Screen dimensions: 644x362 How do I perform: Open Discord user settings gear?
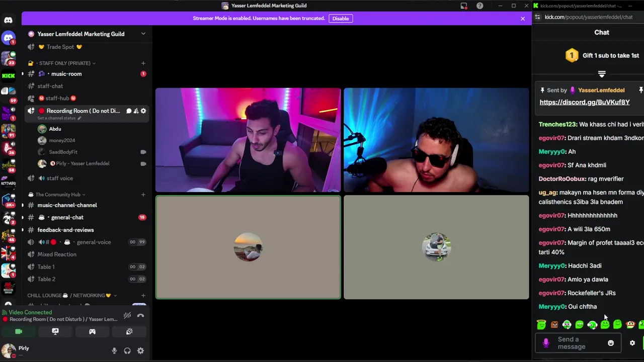pyautogui.click(x=140, y=351)
